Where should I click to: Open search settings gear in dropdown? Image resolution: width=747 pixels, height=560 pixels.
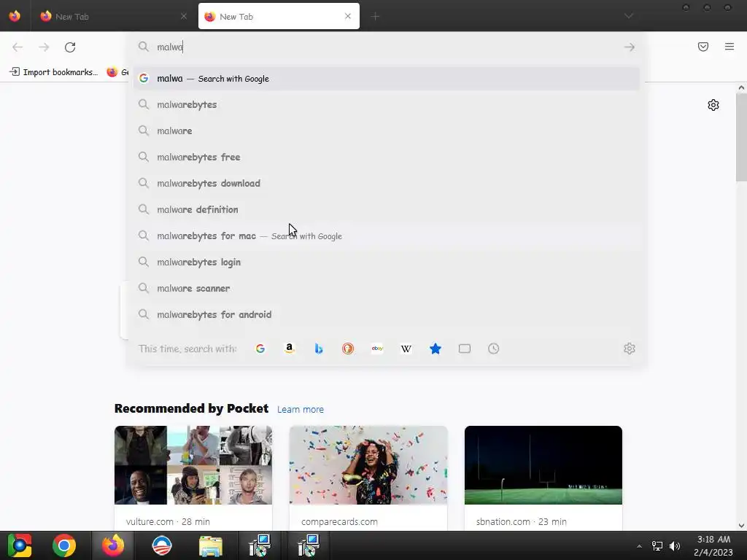point(630,349)
